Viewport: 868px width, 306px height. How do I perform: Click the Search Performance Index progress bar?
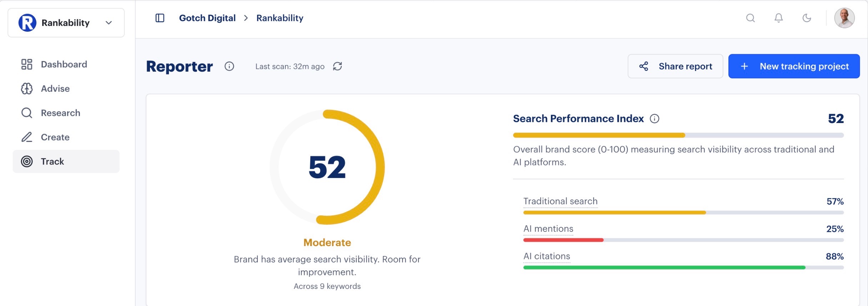[678, 135]
